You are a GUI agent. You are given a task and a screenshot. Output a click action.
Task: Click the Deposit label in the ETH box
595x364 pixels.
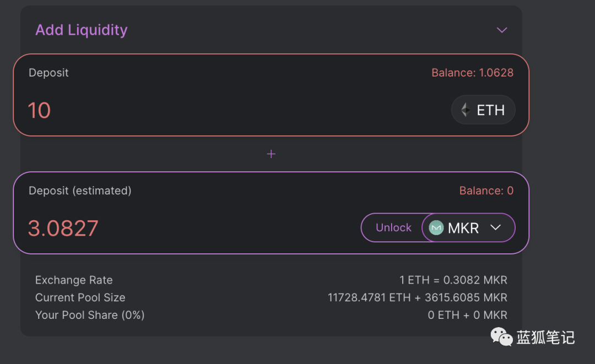coord(48,73)
